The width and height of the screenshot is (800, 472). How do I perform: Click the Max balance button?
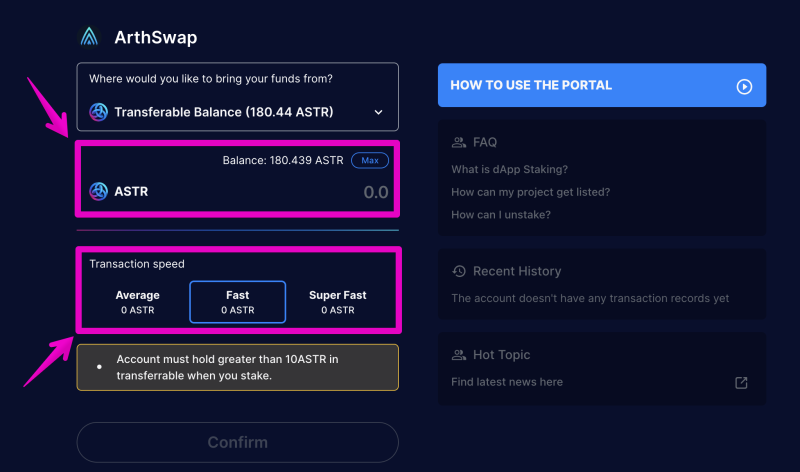click(369, 160)
